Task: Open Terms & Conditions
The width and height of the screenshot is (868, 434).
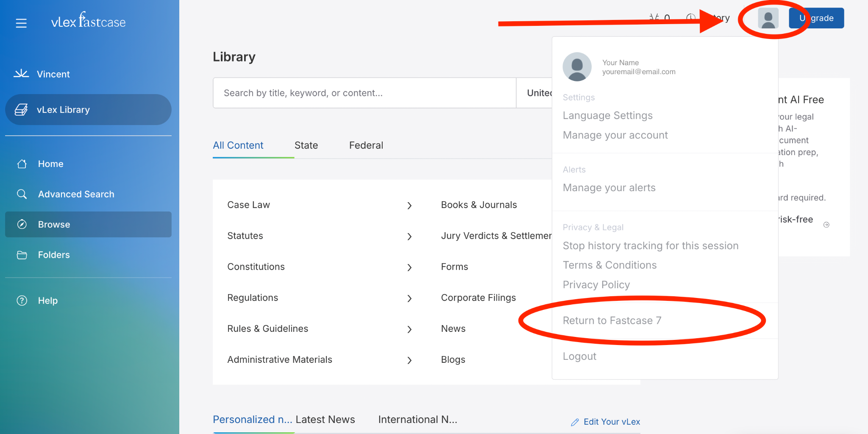Action: tap(609, 265)
